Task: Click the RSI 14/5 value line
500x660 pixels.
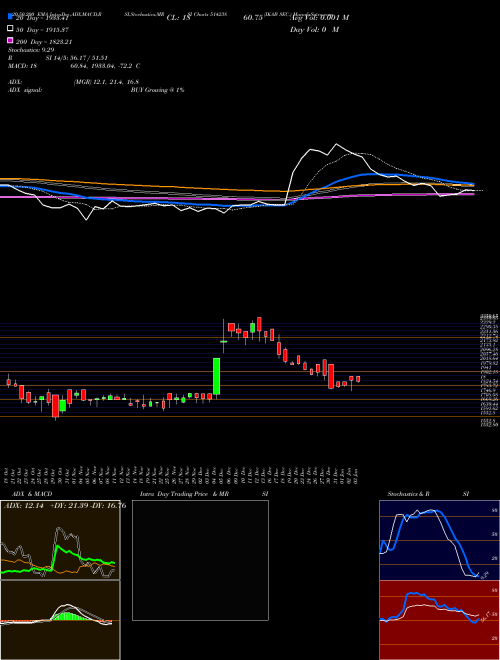Action: (x=58, y=58)
